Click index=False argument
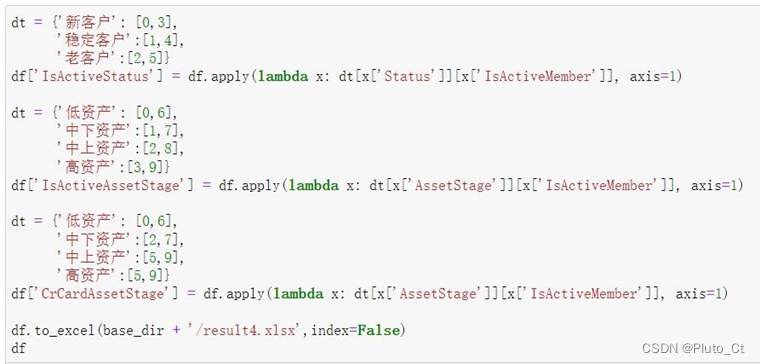This screenshot has width=760, height=364. tap(355, 331)
